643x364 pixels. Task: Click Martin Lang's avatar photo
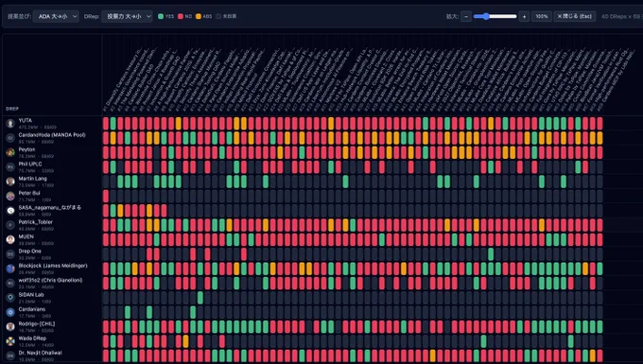tap(10, 182)
